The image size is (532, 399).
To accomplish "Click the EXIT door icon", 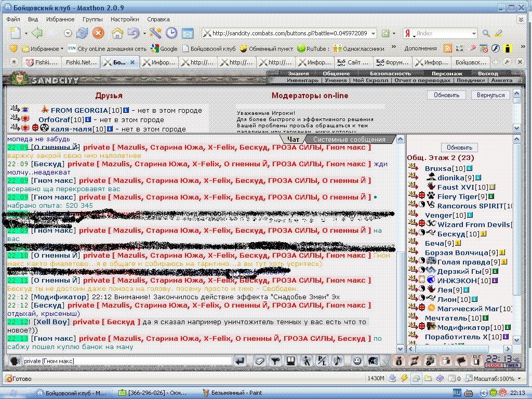I will point(477,361).
